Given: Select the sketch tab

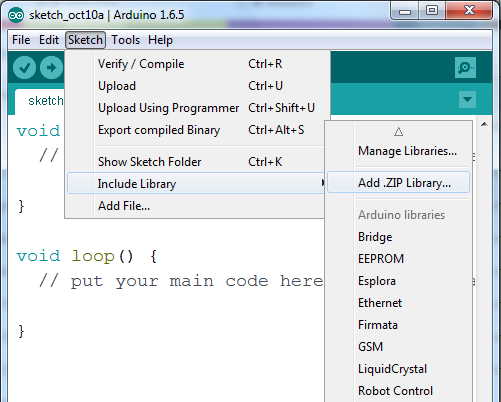Looking at the screenshot, I should [40, 101].
